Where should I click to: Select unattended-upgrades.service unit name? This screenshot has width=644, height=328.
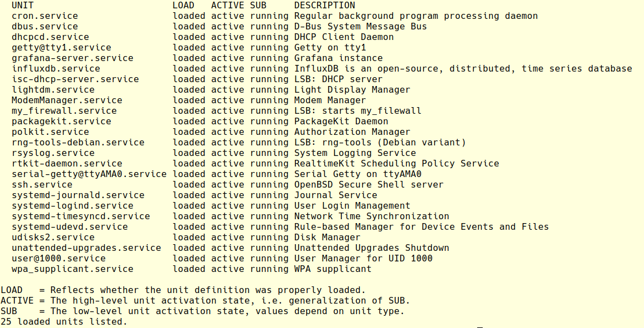pos(86,248)
